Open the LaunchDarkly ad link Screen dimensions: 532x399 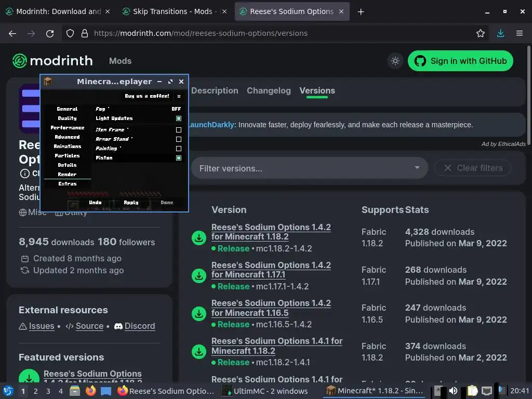tap(212, 125)
